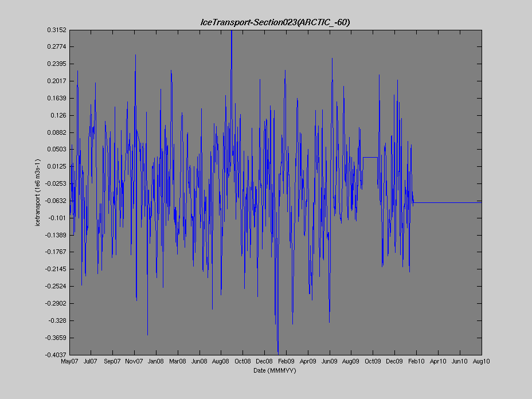The width and height of the screenshot is (532, 399).
Task: Click x-axis date label Jan08
Action: pyautogui.click(x=156, y=361)
